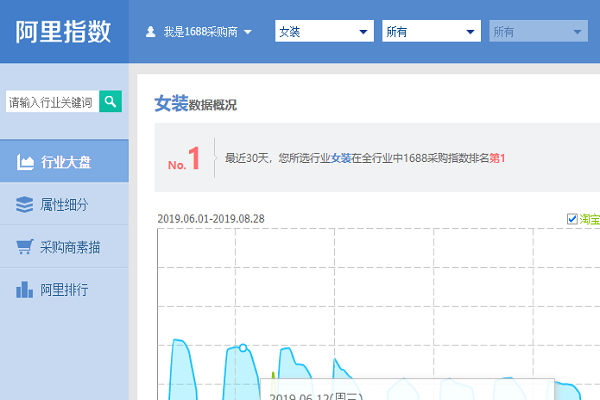Click the 阿里排行 bar chart icon

(x=24, y=289)
